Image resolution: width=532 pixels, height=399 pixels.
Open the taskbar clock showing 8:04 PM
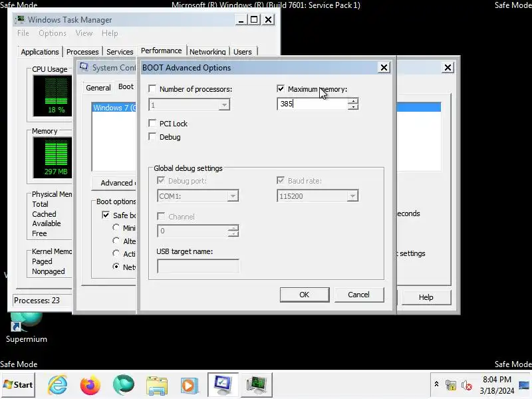click(x=497, y=385)
